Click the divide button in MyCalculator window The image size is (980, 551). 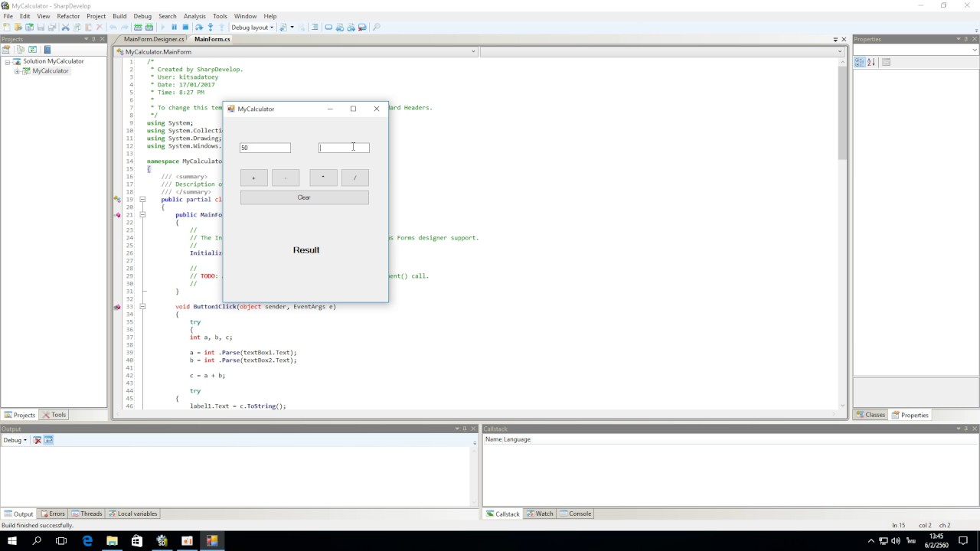[354, 178]
